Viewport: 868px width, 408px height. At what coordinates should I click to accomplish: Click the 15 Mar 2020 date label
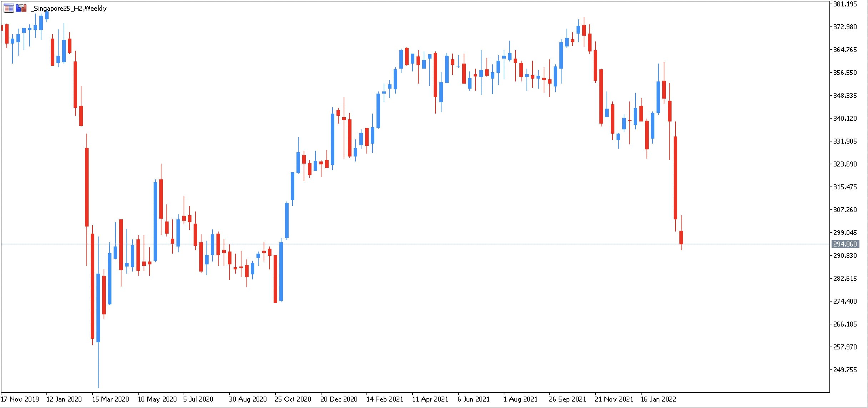click(110, 399)
